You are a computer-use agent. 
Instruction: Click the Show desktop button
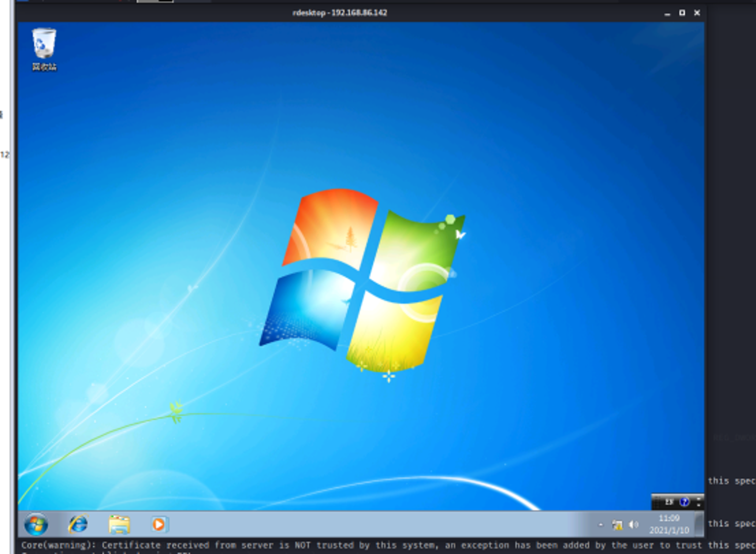pyautogui.click(x=699, y=524)
